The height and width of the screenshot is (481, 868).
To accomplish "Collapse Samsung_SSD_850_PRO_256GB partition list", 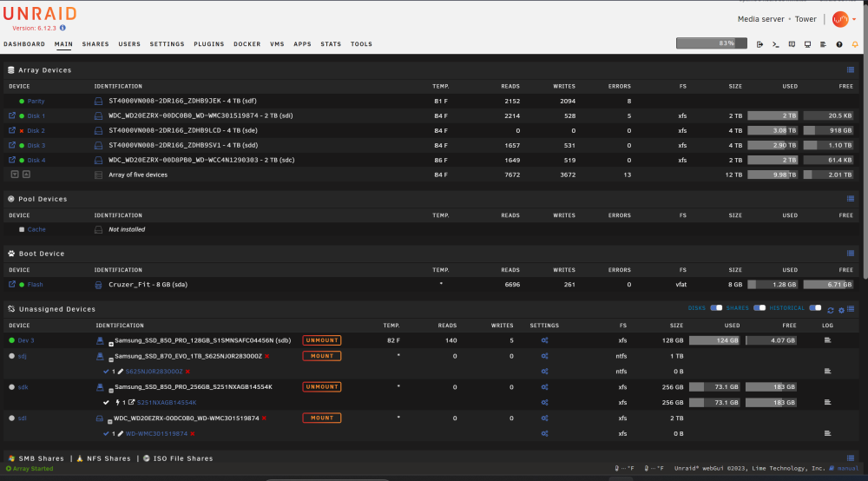I will coord(111,391).
